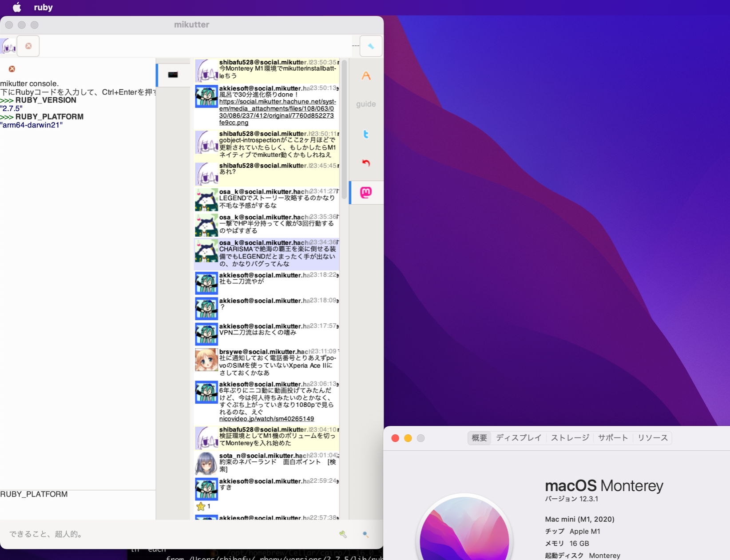730x560 pixels.
Task: Open the social.mikutter.hachune.net media attachment link
Action: [276, 112]
